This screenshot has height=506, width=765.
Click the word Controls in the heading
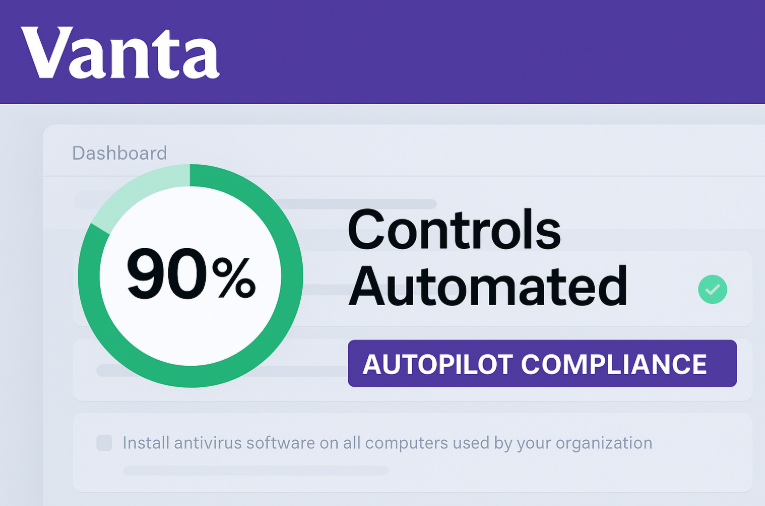(x=454, y=231)
